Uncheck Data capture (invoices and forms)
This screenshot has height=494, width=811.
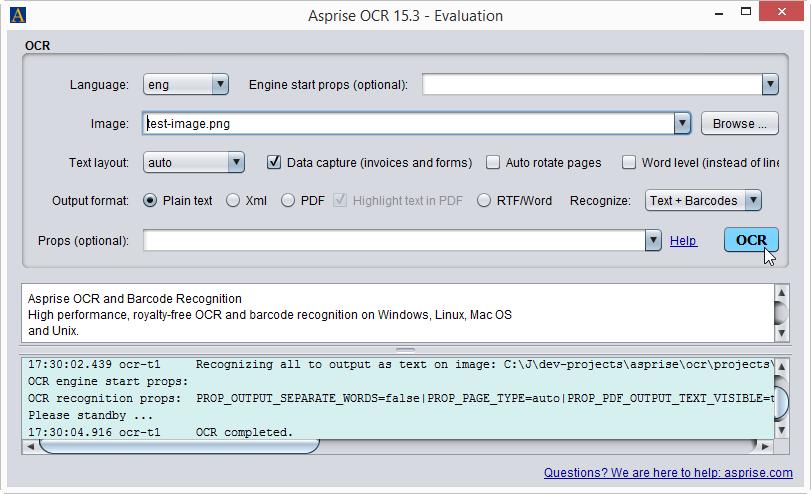coord(274,162)
